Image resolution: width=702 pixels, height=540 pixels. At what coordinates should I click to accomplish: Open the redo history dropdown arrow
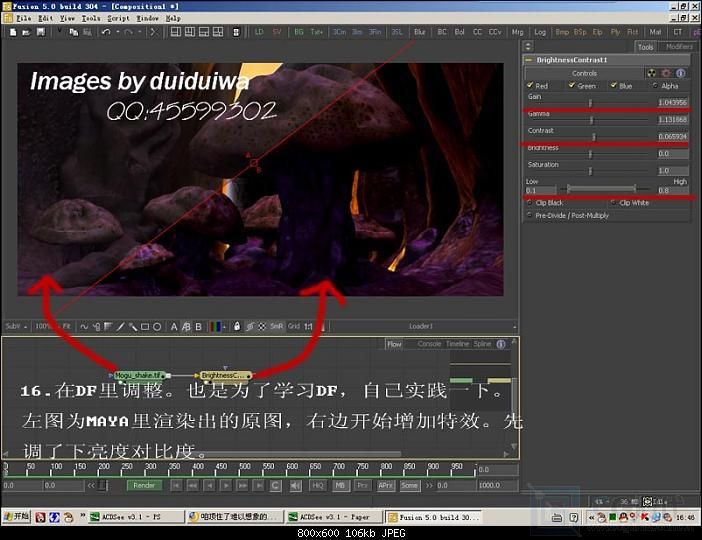[140, 32]
